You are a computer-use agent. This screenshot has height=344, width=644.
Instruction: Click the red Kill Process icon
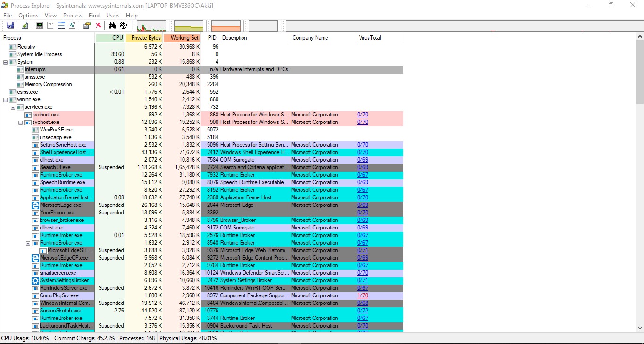98,25
